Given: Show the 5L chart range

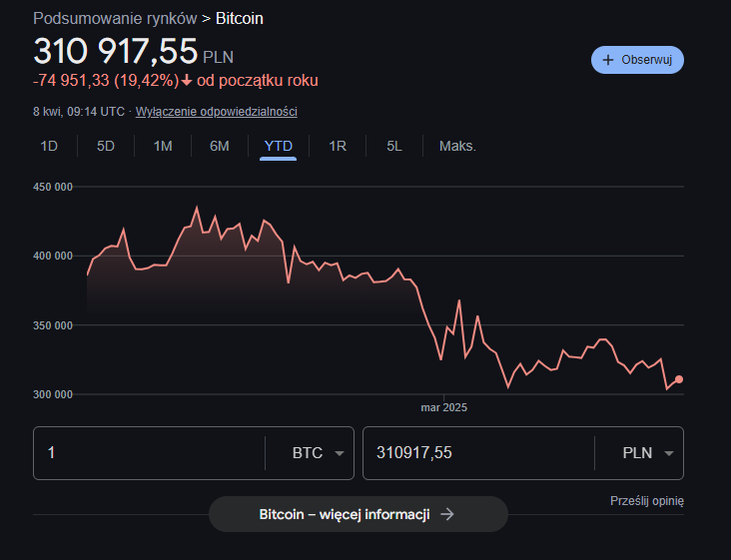Looking at the screenshot, I should click(x=393, y=147).
